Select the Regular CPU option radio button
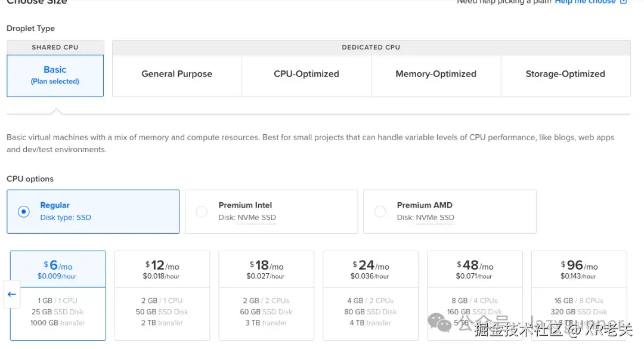This screenshot has width=644, height=349. (24, 211)
